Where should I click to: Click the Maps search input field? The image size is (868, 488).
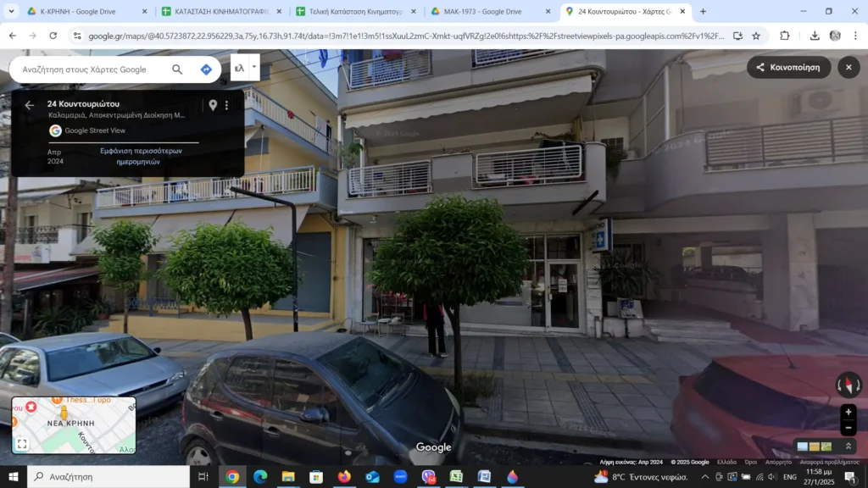click(x=89, y=69)
